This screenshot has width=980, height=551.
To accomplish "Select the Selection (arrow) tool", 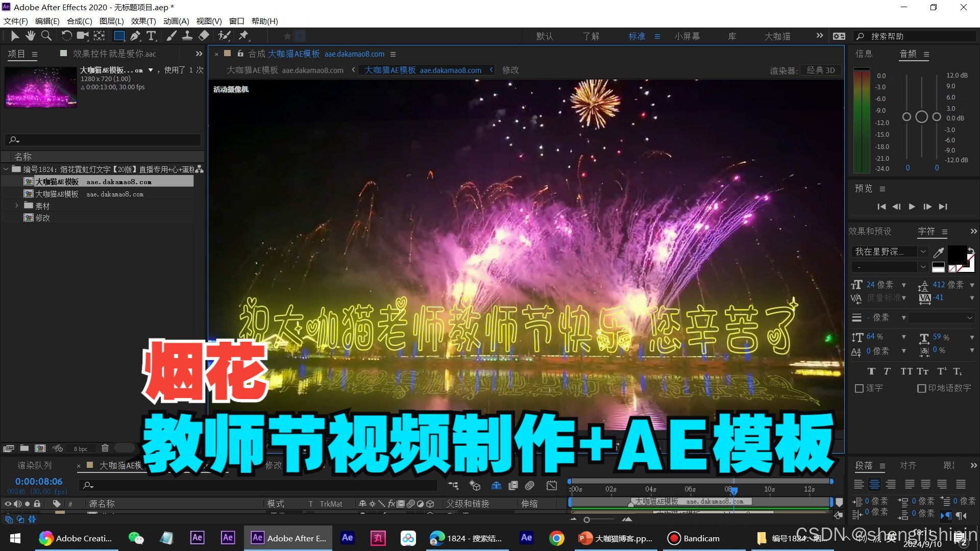I will 14,36.
